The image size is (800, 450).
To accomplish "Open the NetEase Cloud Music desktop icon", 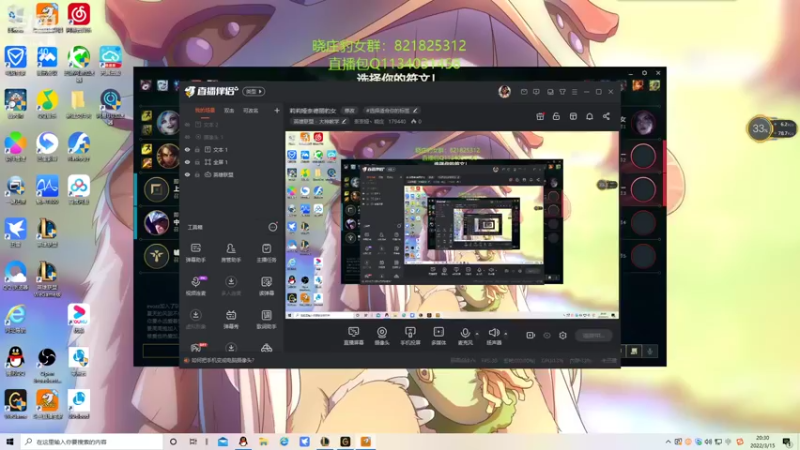I will click(x=79, y=17).
